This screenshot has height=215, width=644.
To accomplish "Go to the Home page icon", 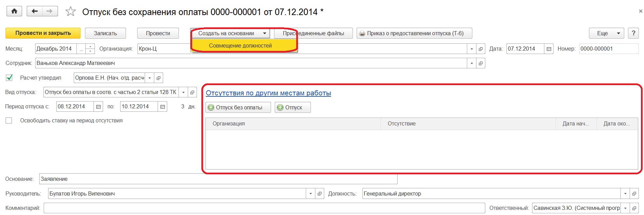I will pyautogui.click(x=14, y=11).
